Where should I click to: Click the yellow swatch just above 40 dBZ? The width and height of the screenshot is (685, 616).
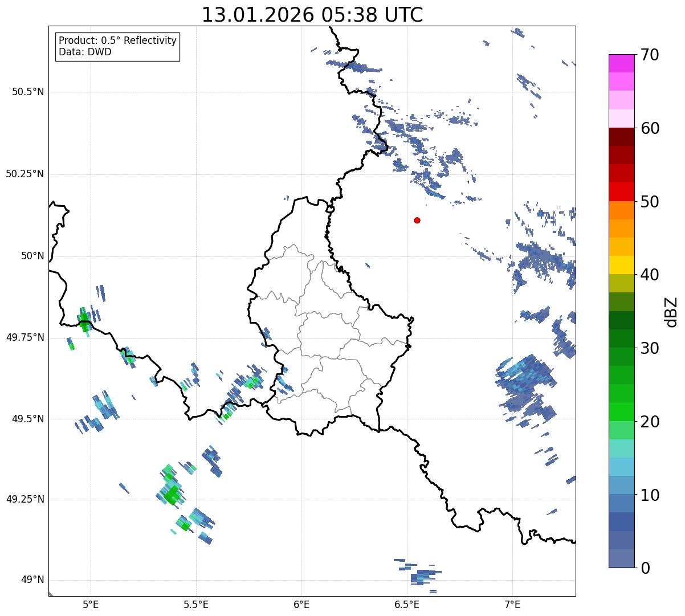(622, 266)
